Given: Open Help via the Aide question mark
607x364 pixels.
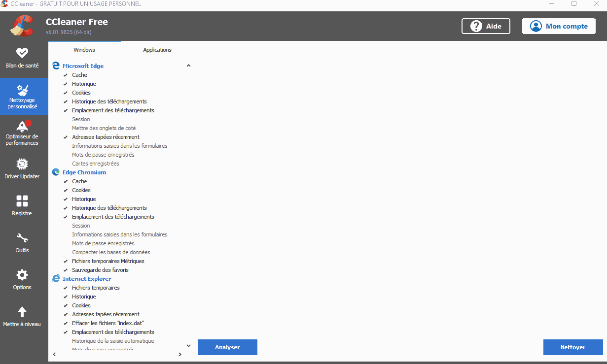Looking at the screenshot, I should (x=486, y=26).
